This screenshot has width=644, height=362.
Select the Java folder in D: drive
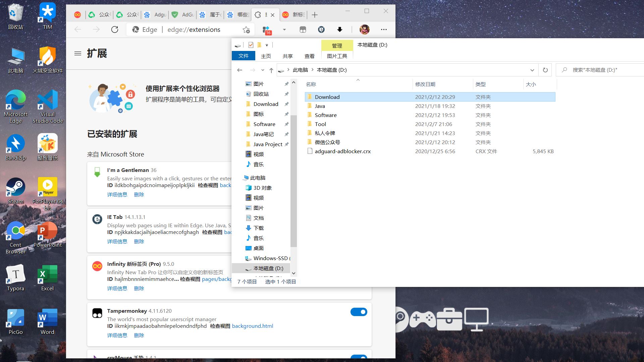click(320, 106)
